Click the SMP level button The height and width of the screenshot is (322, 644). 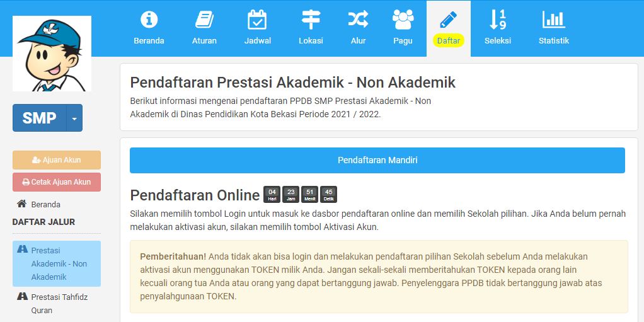point(39,118)
